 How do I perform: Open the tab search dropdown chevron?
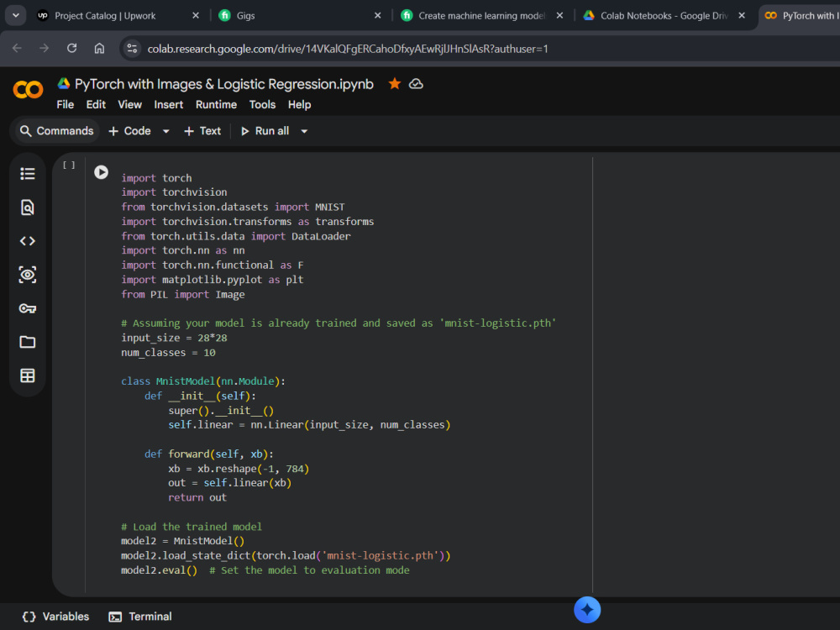15,15
